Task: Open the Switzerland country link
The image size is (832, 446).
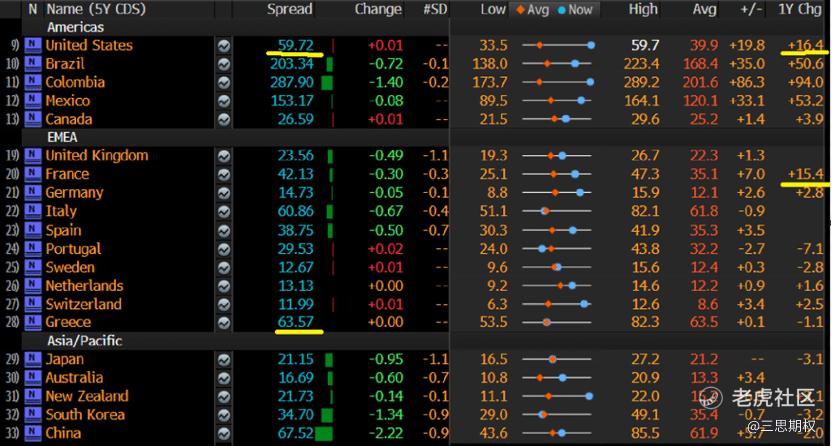Action: 83,304
